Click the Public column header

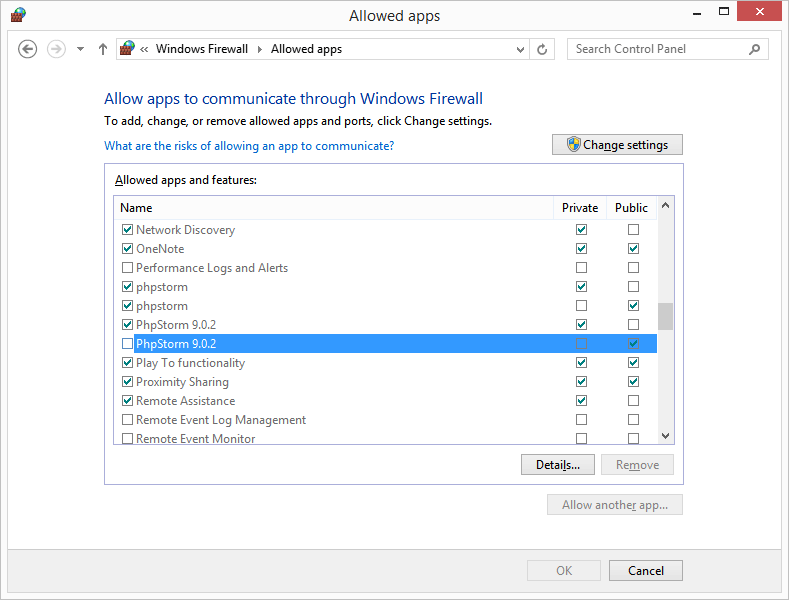pyautogui.click(x=631, y=208)
